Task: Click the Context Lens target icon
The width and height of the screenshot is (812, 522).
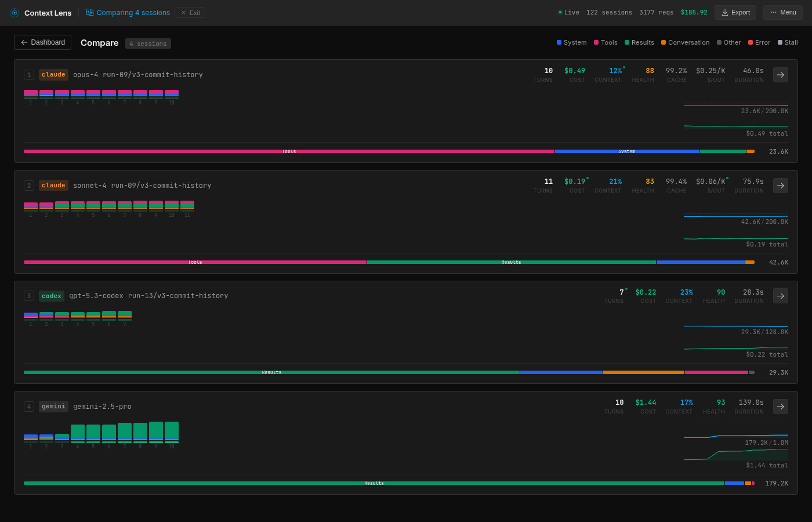Action: click(x=14, y=12)
